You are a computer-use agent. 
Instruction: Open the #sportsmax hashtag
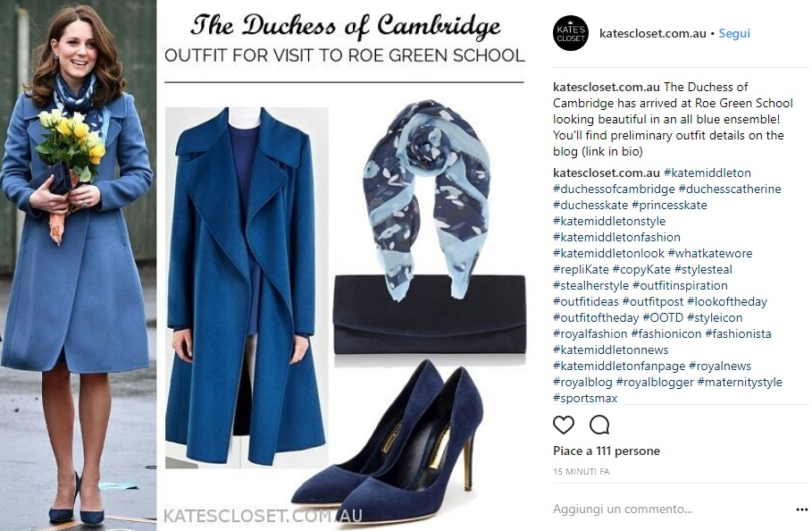(x=585, y=398)
